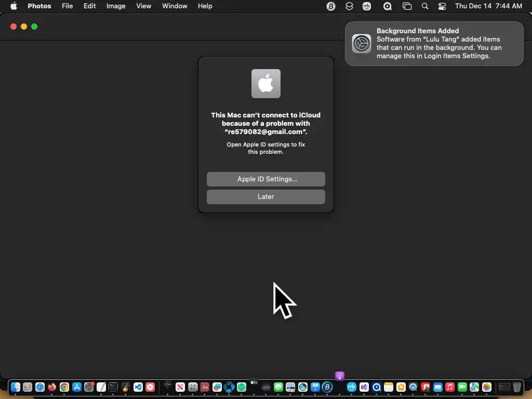The image size is (532, 399).
Task: Click the System Settings gear icon in the notification
Action: (x=362, y=44)
